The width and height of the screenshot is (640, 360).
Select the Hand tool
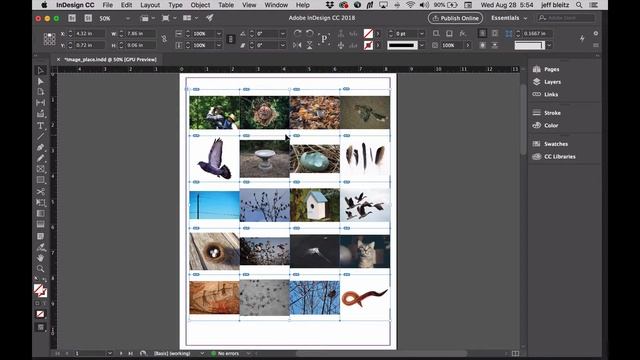(x=40, y=258)
